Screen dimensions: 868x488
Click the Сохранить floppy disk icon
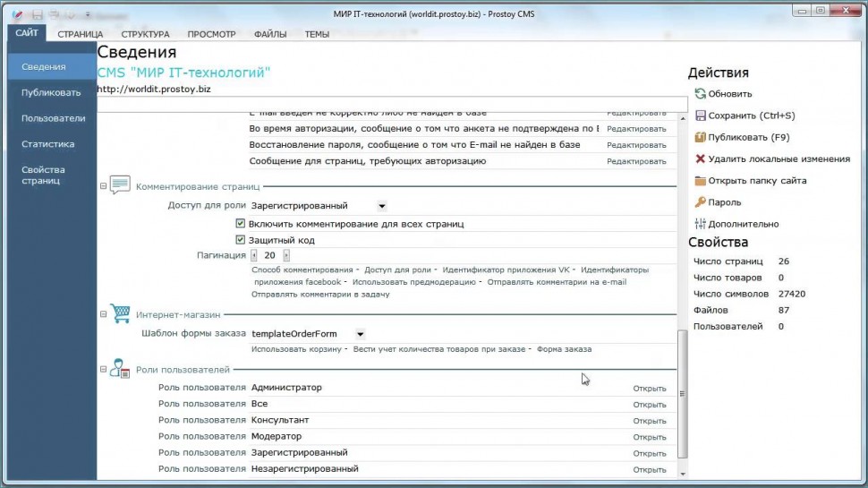coord(701,116)
